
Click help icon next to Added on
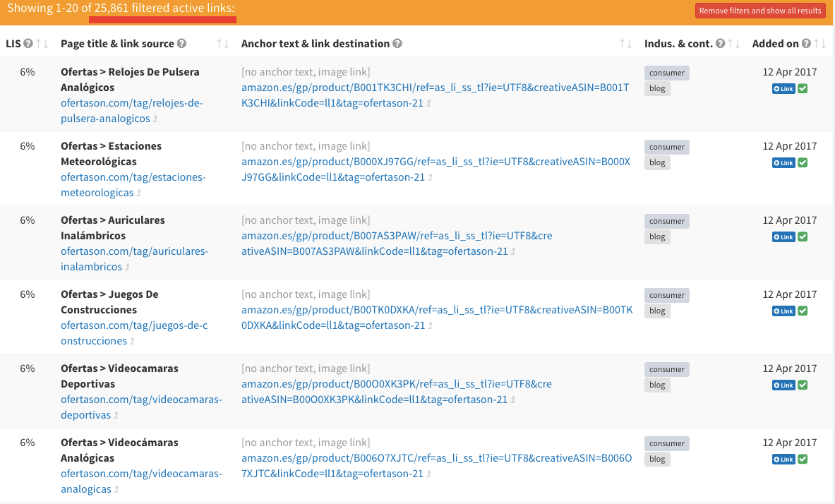pyautogui.click(x=807, y=44)
